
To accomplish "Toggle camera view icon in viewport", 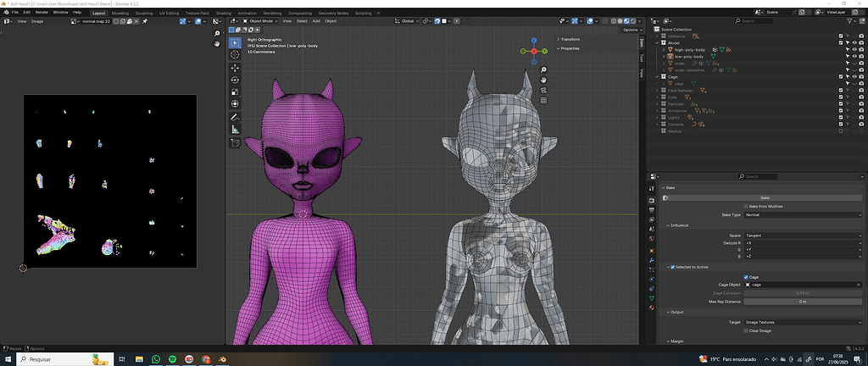I will 543,90.
